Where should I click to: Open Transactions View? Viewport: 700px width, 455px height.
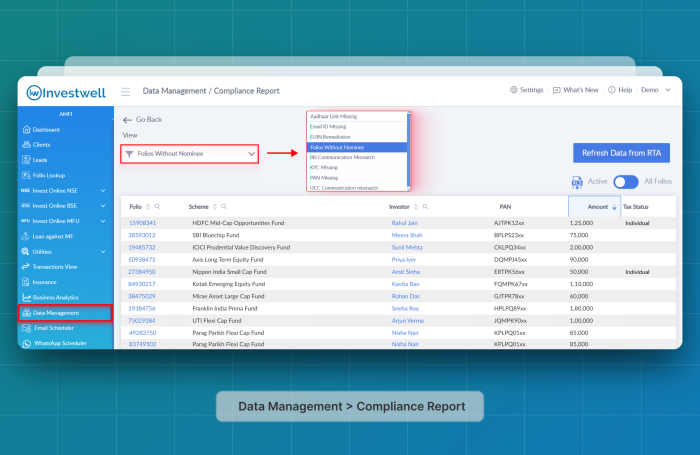pos(55,267)
